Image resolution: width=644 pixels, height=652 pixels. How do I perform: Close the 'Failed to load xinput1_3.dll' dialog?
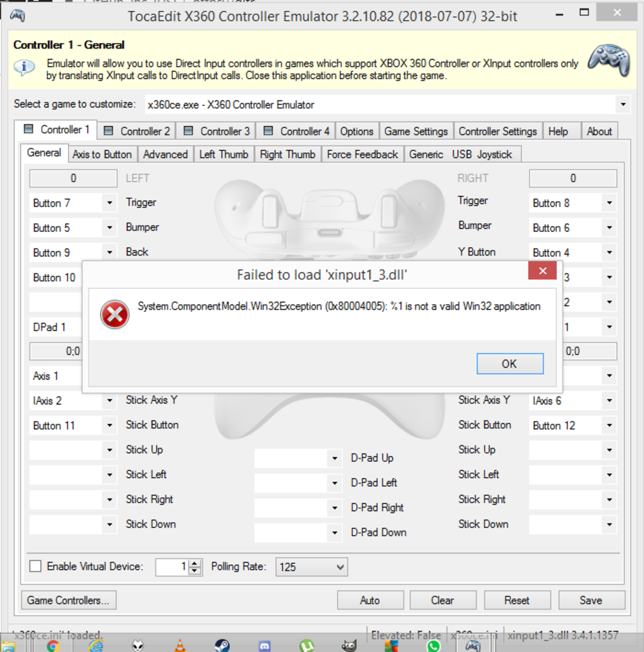click(542, 271)
